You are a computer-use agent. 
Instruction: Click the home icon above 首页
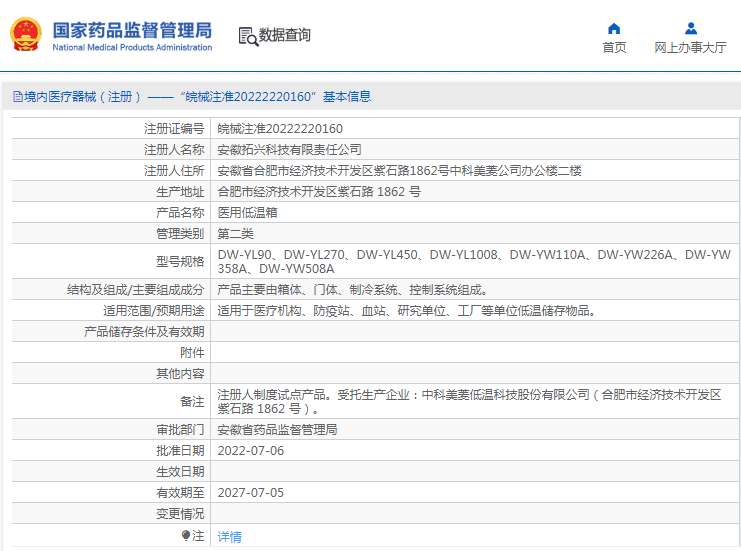point(614,28)
